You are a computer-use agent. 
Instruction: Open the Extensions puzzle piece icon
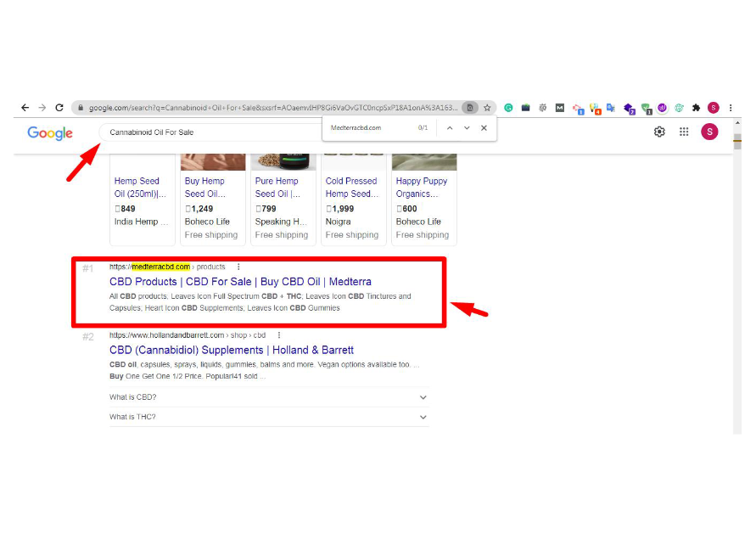[697, 108]
